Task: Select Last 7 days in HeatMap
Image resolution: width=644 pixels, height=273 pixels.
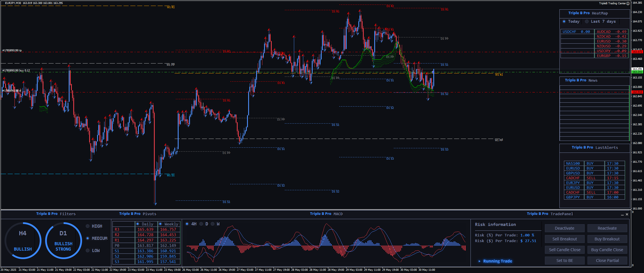Action: point(587,22)
